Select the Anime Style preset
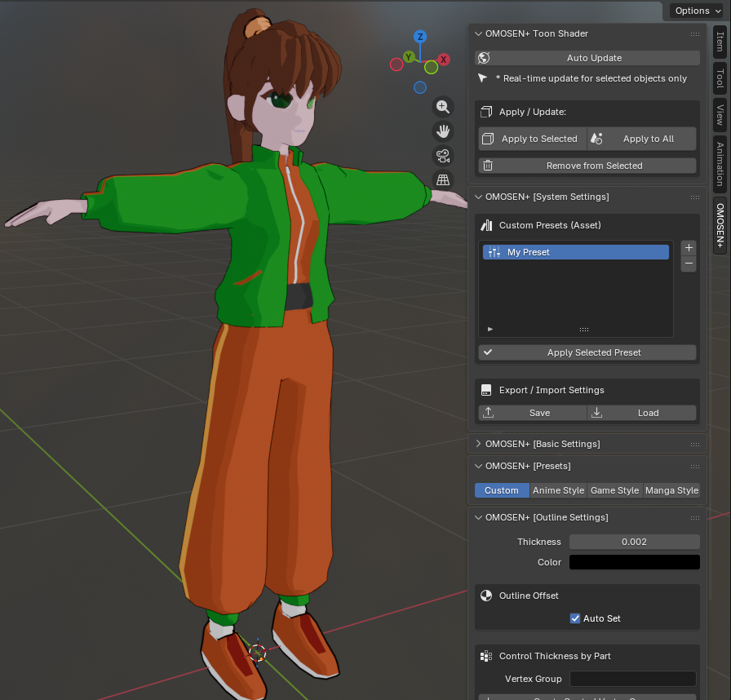Image resolution: width=731 pixels, height=700 pixels. point(558,490)
